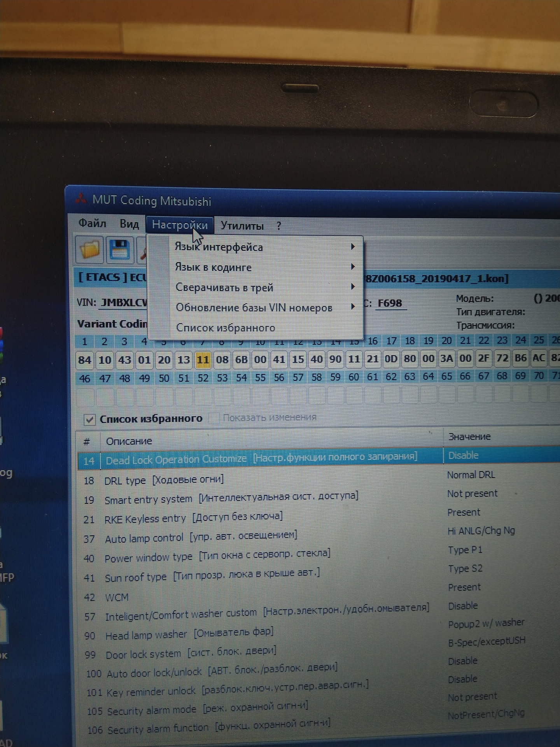This screenshot has height=747, width=560.
Task: Open the question mark help menu
Action: [278, 226]
